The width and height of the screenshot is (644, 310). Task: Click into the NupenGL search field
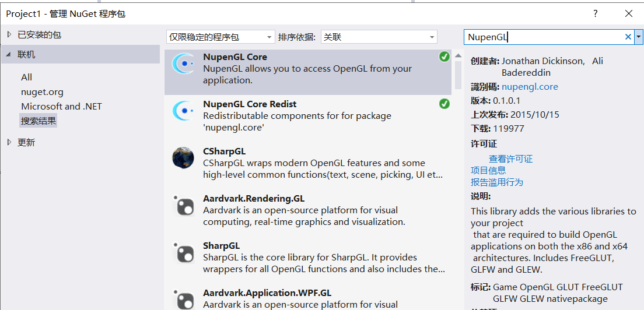pyautogui.click(x=542, y=37)
